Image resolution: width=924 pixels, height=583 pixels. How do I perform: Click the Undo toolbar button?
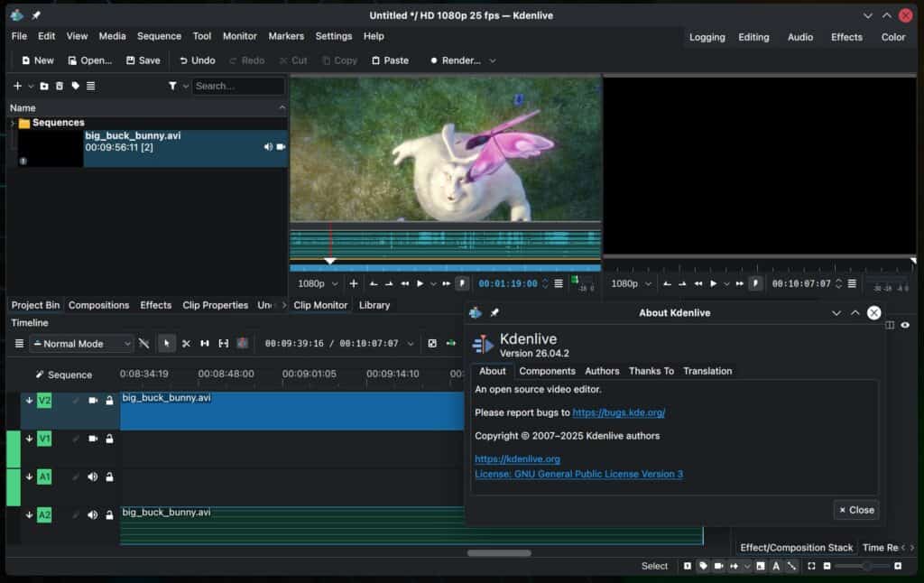click(x=198, y=60)
